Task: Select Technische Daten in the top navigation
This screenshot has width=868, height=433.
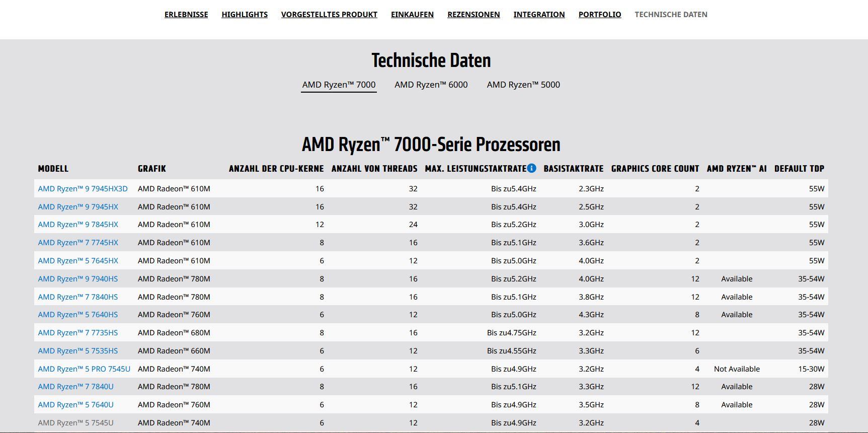Action: click(671, 15)
